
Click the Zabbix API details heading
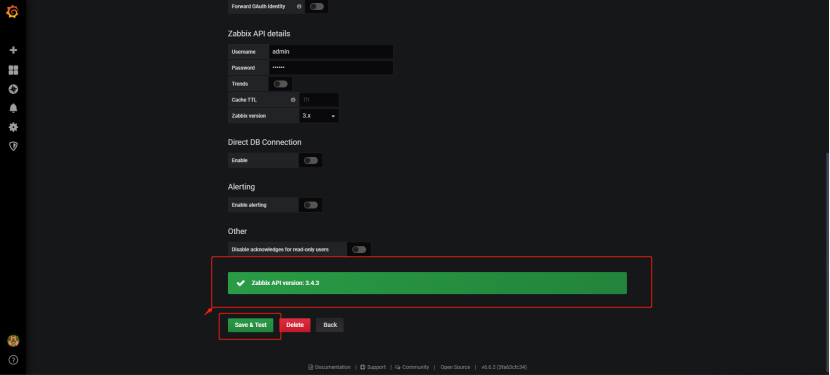(259, 33)
